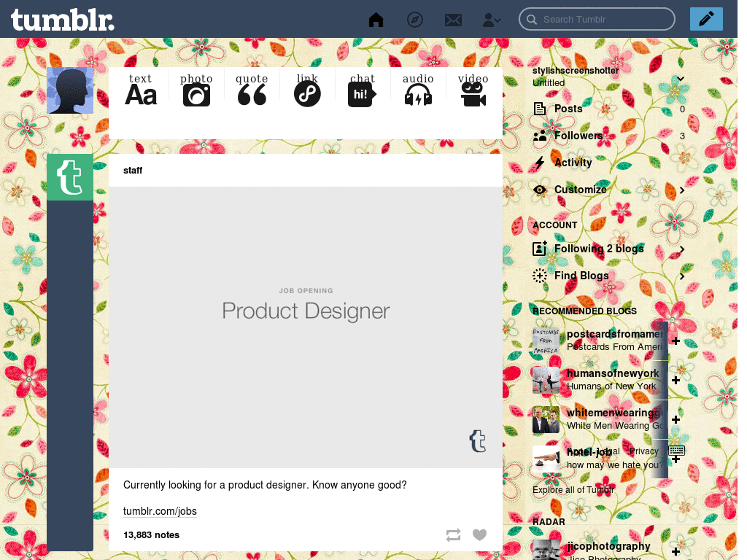747x560 pixels.
Task: Open the Customize menu item
Action: pos(609,190)
